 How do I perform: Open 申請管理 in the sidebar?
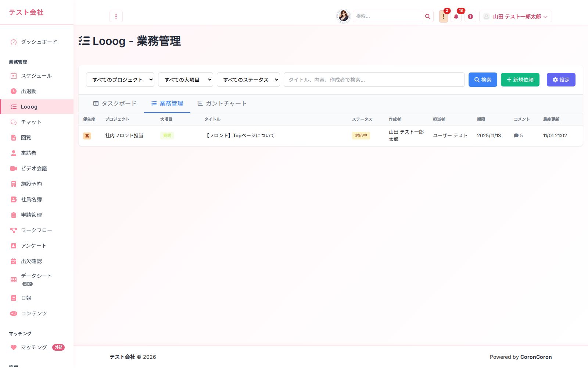coord(37,215)
